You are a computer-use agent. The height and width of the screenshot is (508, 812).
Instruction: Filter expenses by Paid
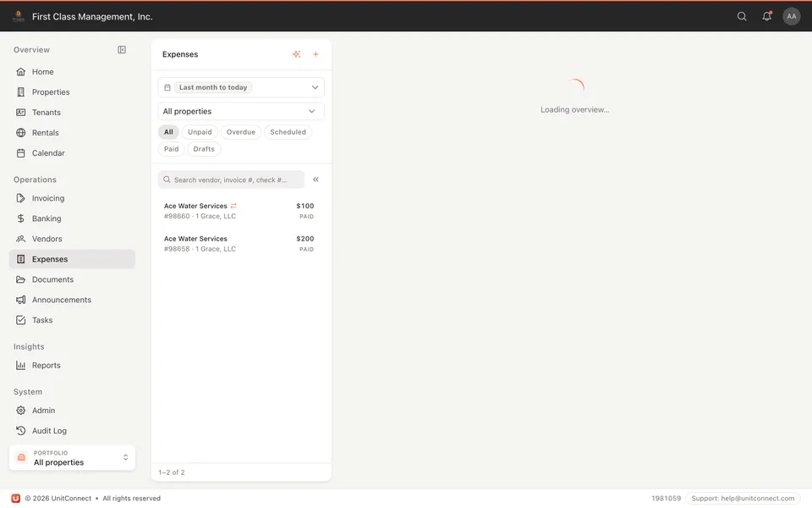pos(172,149)
